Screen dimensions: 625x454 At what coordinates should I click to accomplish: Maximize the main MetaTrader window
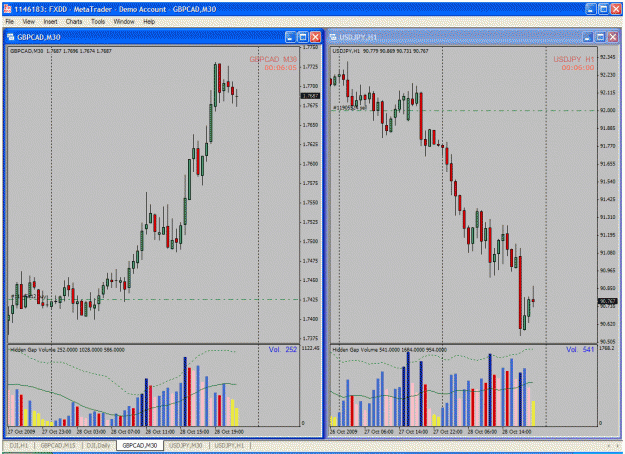click(x=603, y=9)
